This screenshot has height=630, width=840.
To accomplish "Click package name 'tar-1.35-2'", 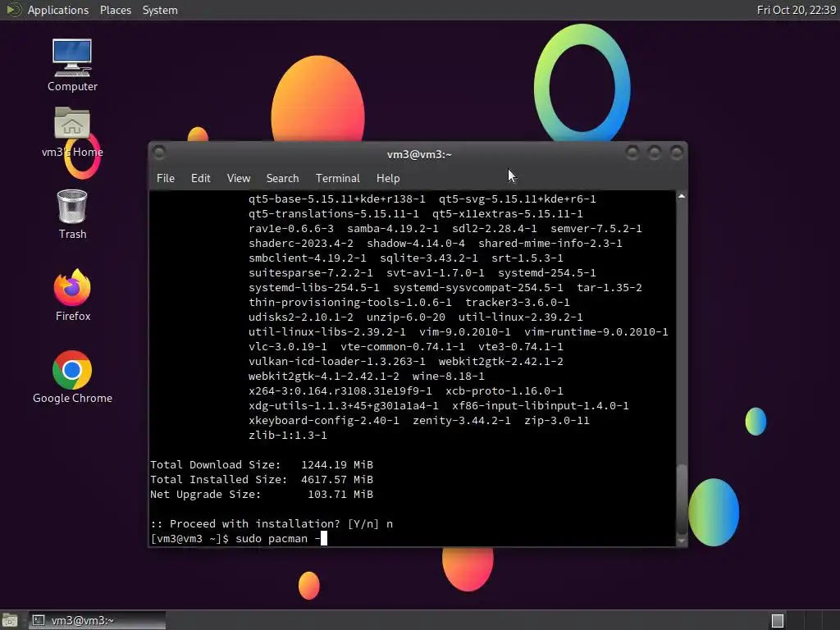I will (609, 288).
